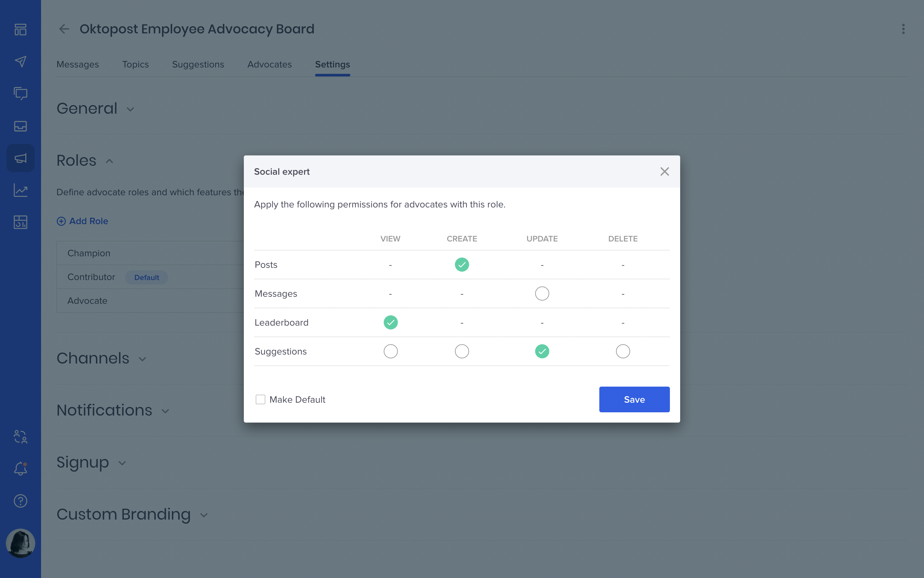Switch to the Topics tab
The image size is (924, 578).
coord(135,64)
